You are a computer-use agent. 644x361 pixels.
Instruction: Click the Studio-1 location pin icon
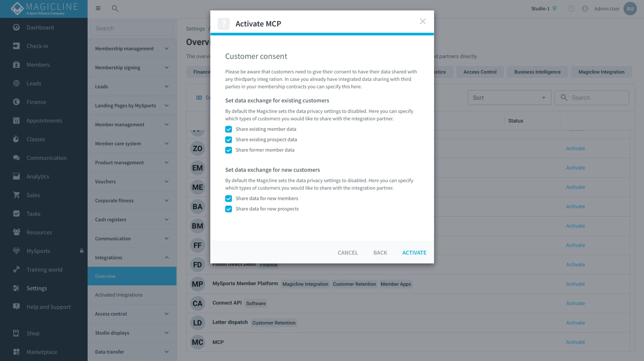[554, 9]
